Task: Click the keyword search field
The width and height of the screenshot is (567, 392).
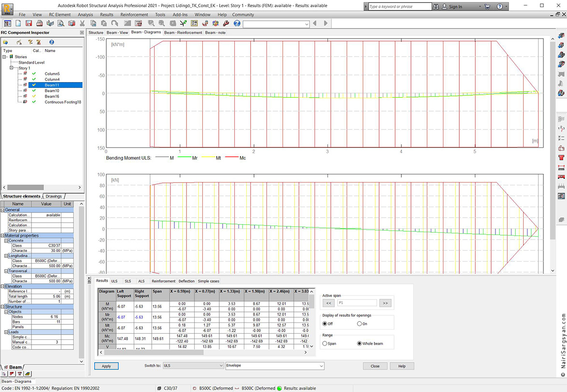Action: (x=400, y=6)
